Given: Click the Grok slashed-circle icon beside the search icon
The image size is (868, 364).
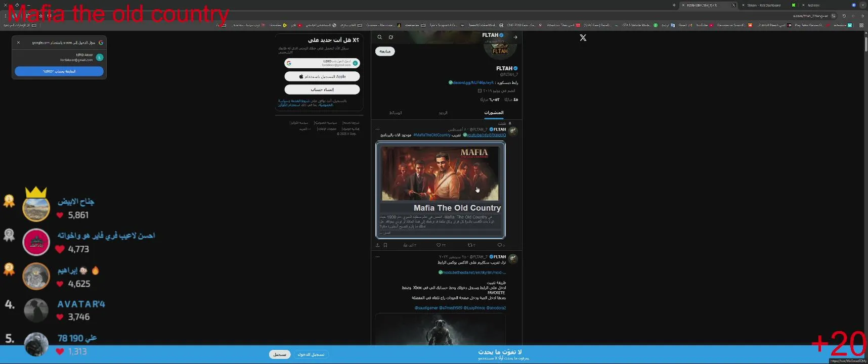Looking at the screenshot, I should [391, 37].
